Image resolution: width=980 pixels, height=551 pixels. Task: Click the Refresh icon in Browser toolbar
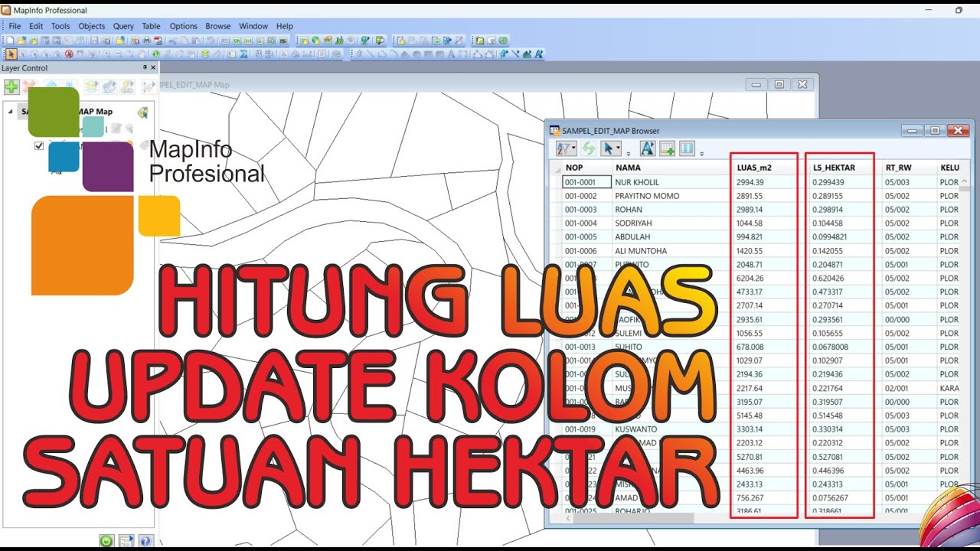(x=589, y=148)
